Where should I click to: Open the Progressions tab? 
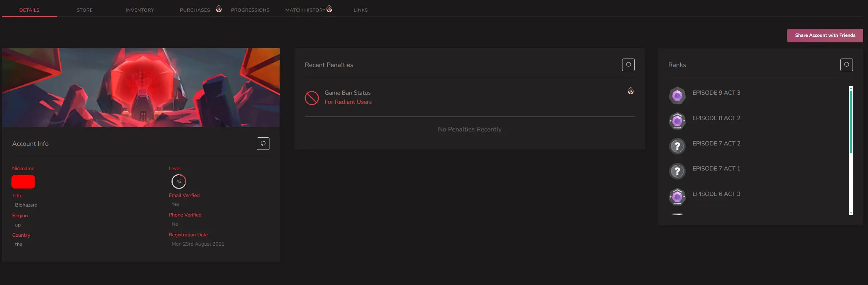tap(250, 10)
